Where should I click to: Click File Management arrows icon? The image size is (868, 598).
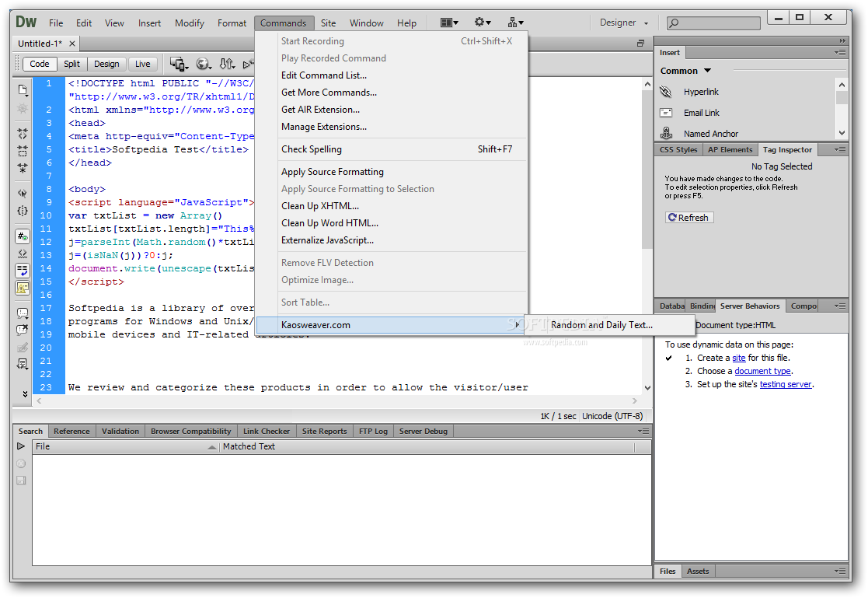point(227,65)
